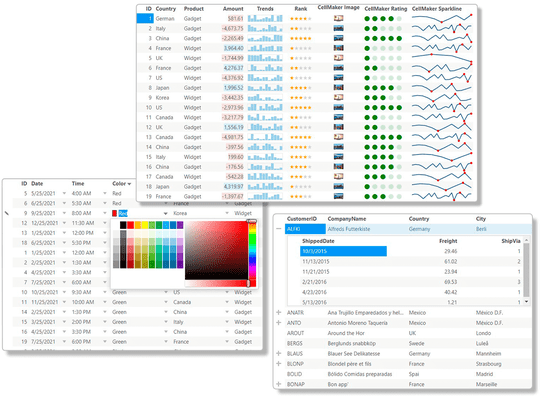The image size is (541, 400).
Task: Open the date dropdown for 5/25/2021
Action: tap(64, 193)
